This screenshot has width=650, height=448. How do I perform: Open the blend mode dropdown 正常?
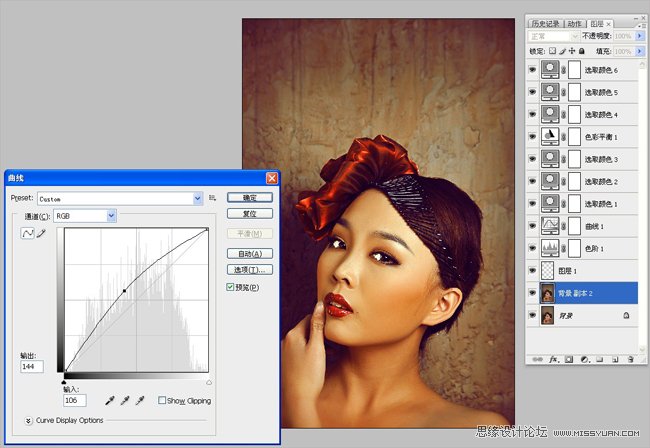pyautogui.click(x=553, y=36)
